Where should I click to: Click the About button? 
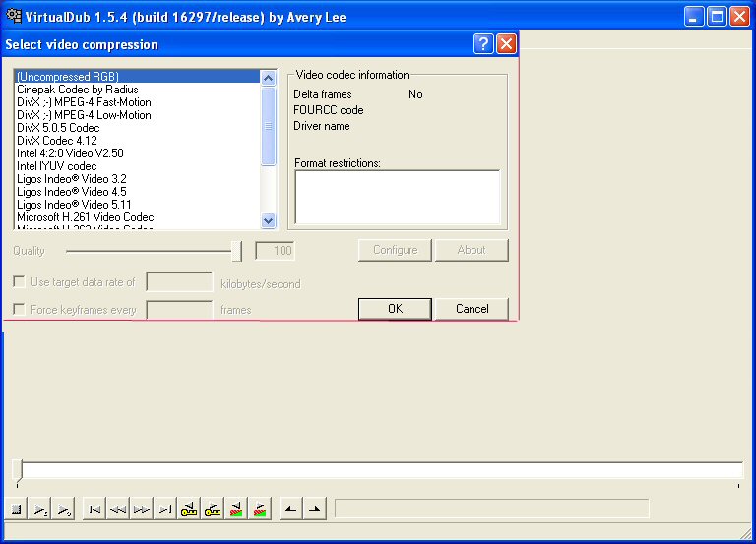[472, 250]
